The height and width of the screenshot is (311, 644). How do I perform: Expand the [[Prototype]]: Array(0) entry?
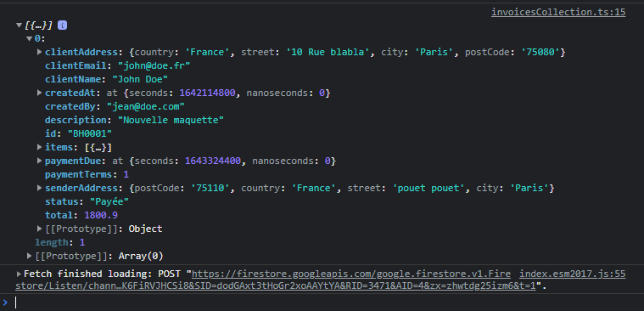(x=29, y=256)
